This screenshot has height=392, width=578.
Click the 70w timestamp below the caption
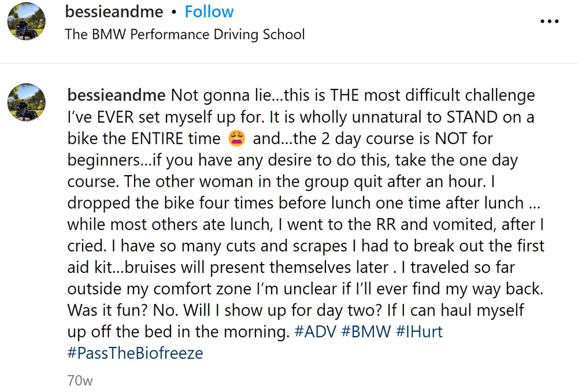(x=80, y=380)
